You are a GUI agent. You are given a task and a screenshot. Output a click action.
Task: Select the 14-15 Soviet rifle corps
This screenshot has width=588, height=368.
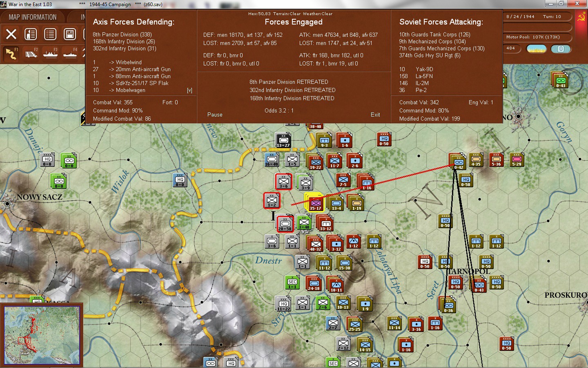(365, 345)
